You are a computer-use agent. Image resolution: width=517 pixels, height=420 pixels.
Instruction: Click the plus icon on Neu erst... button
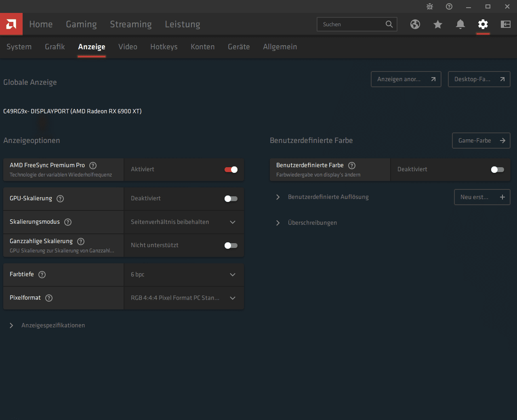502,197
